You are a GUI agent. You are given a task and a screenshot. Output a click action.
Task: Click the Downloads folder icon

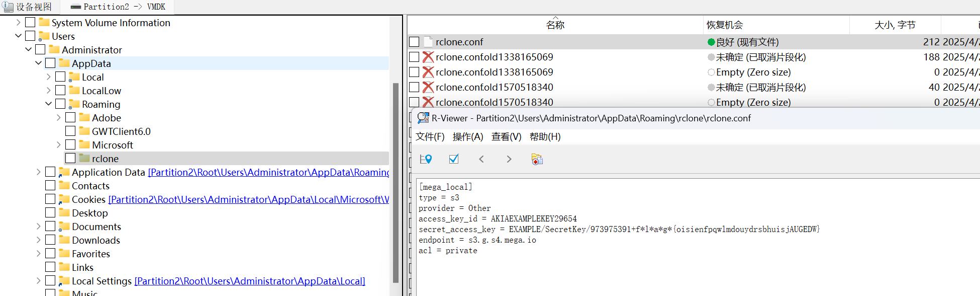coord(64,240)
